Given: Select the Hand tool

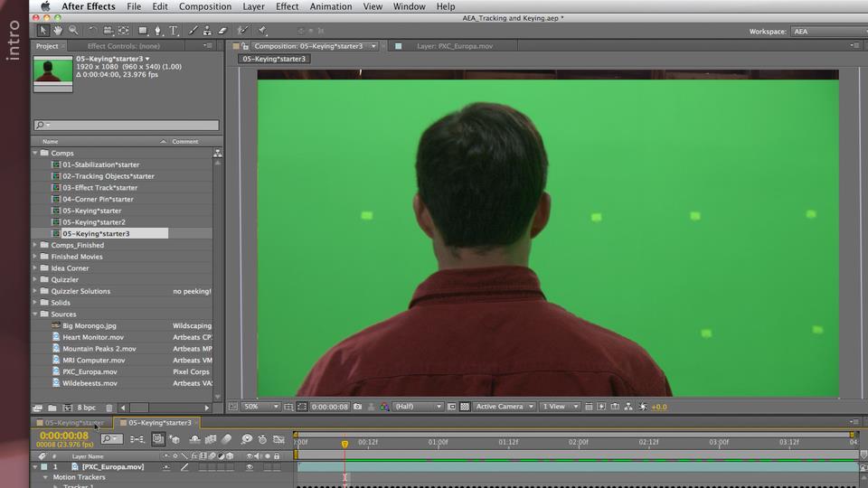Looking at the screenshot, I should [x=58, y=31].
